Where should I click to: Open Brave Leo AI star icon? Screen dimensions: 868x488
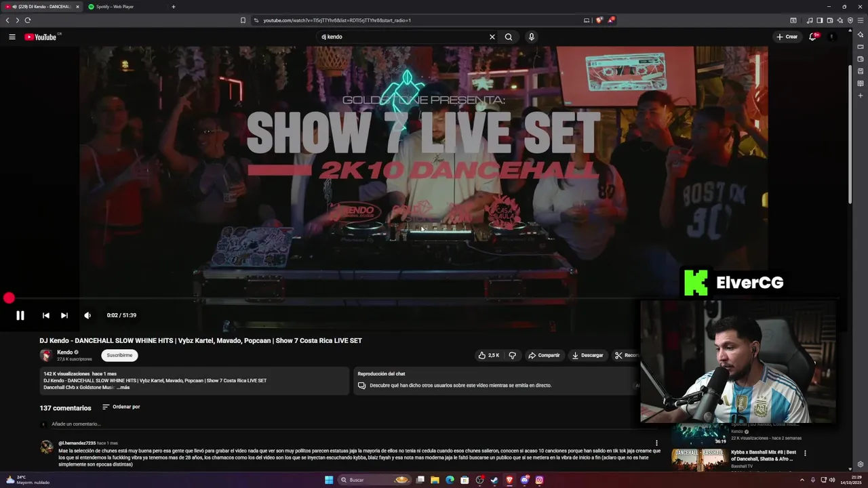click(x=840, y=20)
